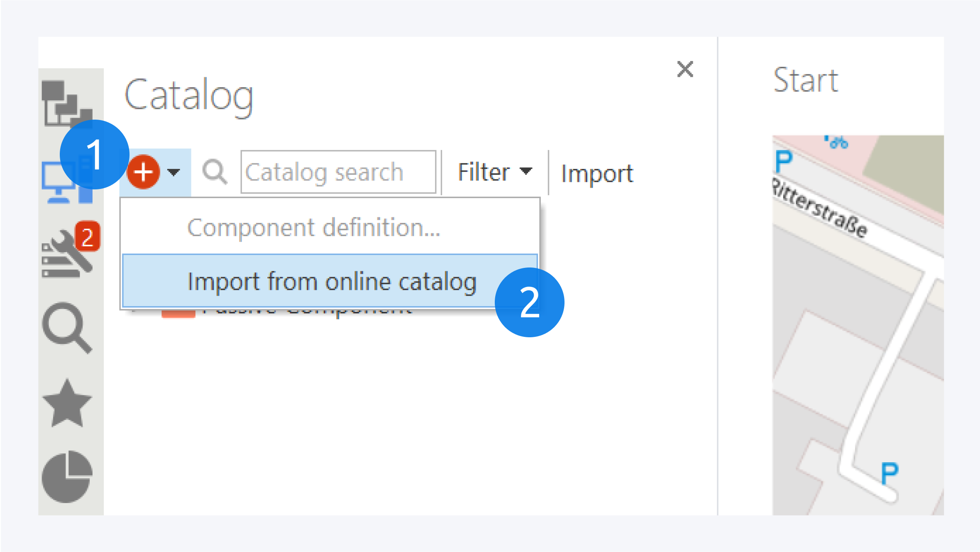Click the red notification badge showing 2
Viewport: 980px width, 552px height.
[88, 237]
